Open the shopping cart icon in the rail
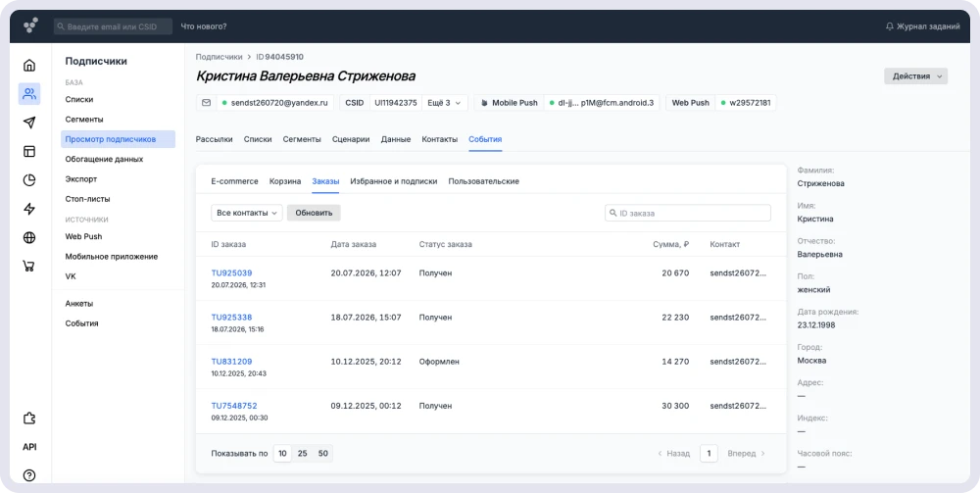 [x=28, y=266]
